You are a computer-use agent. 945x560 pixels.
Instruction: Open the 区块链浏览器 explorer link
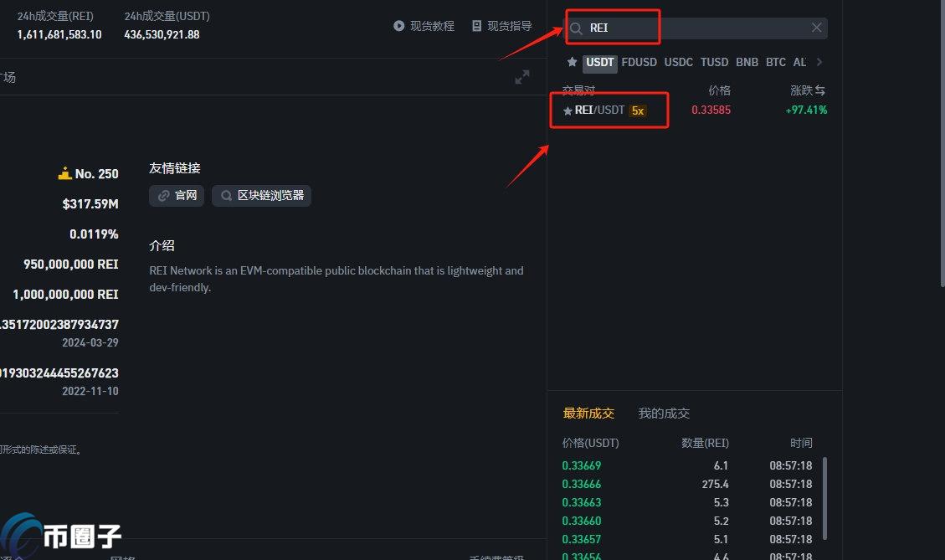pos(261,196)
